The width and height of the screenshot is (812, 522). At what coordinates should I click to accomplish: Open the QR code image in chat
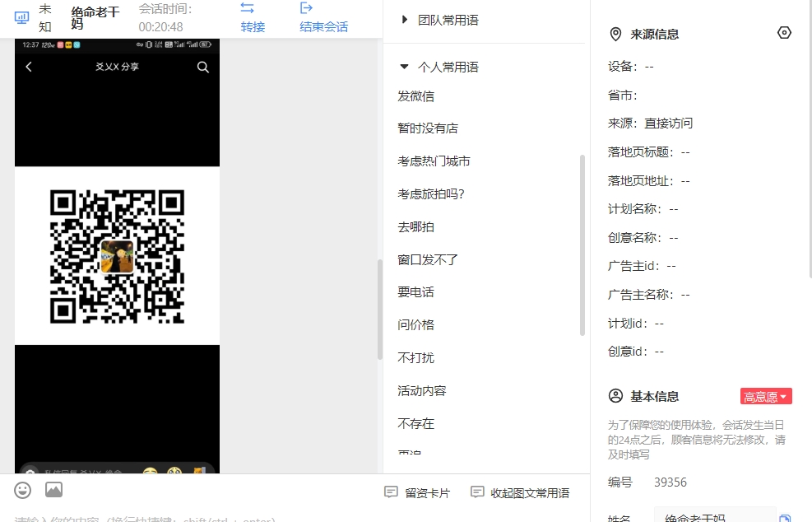(117, 256)
